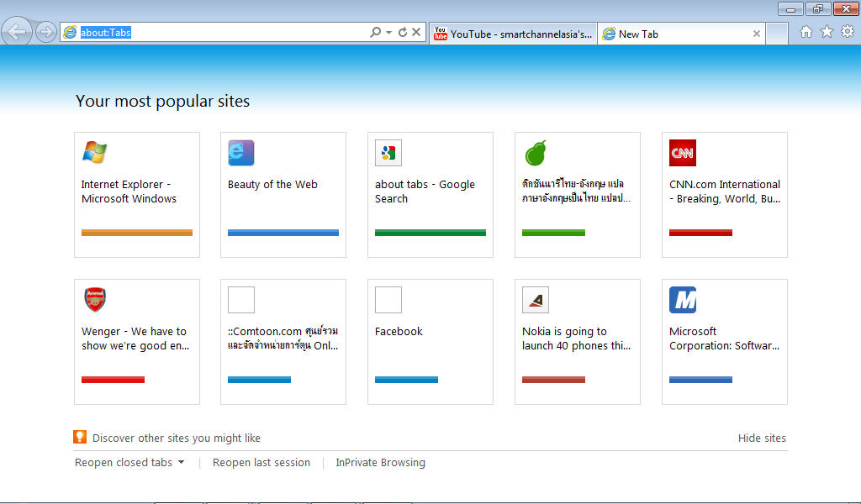Open the Facebook site link
The image size is (861, 504).
[399, 331]
